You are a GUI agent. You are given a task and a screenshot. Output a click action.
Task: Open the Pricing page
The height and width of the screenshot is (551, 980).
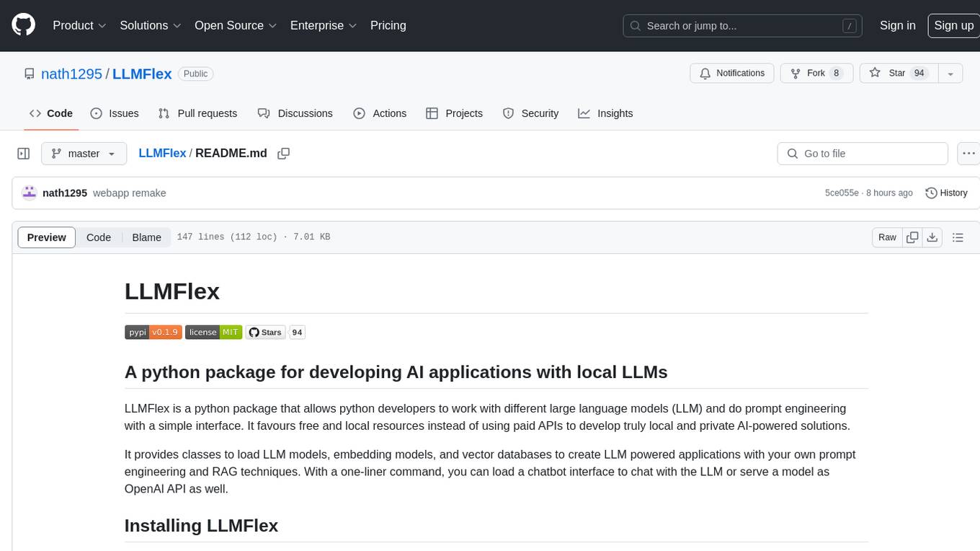388,25
